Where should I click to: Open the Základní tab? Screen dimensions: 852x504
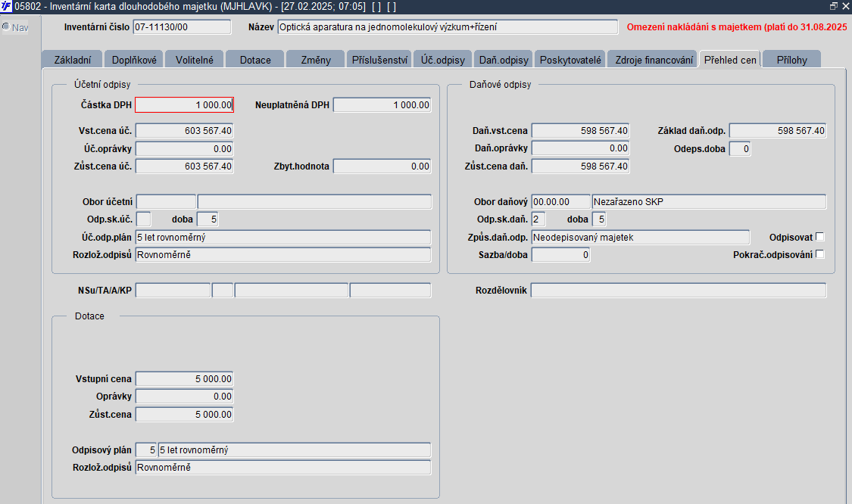[x=73, y=59]
